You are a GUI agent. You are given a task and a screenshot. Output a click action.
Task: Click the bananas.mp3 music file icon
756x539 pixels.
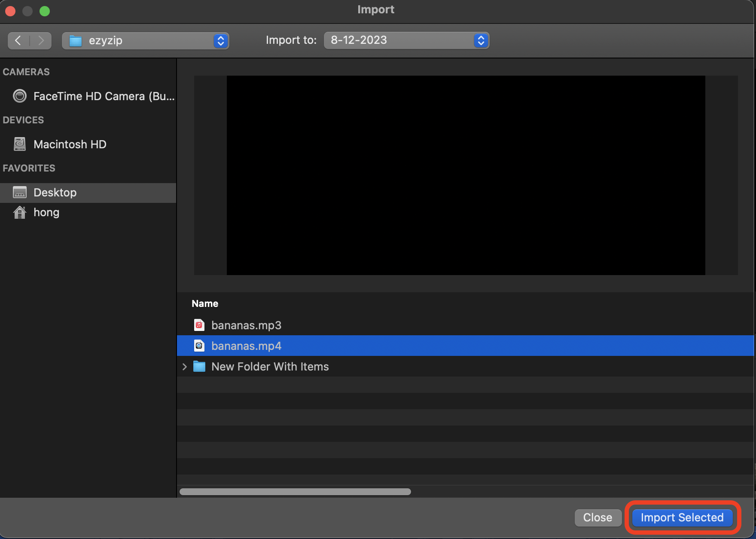pos(199,325)
